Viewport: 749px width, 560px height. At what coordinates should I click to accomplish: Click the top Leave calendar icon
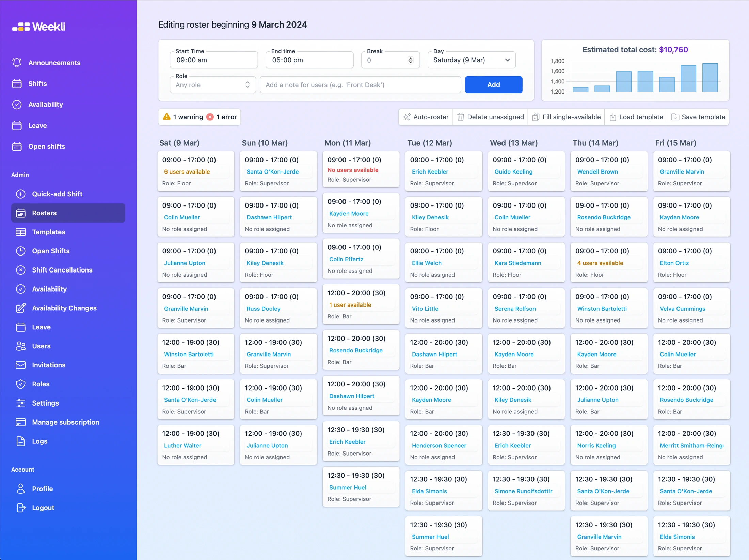(17, 126)
